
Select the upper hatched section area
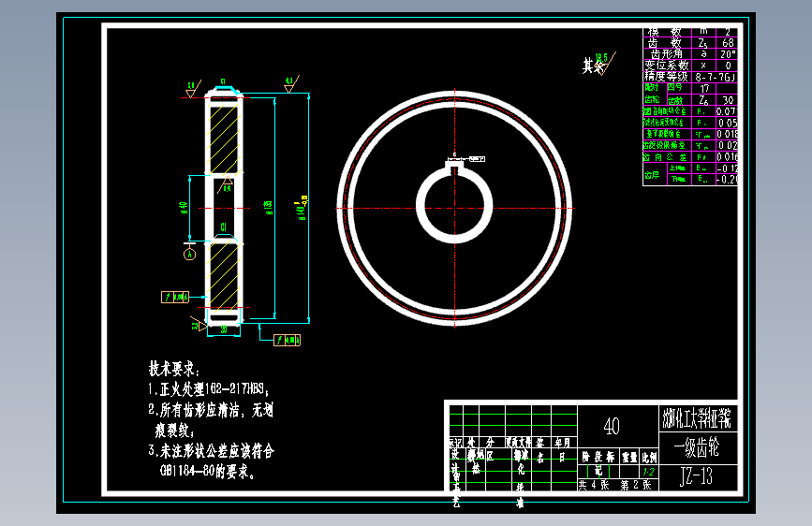click(x=224, y=139)
